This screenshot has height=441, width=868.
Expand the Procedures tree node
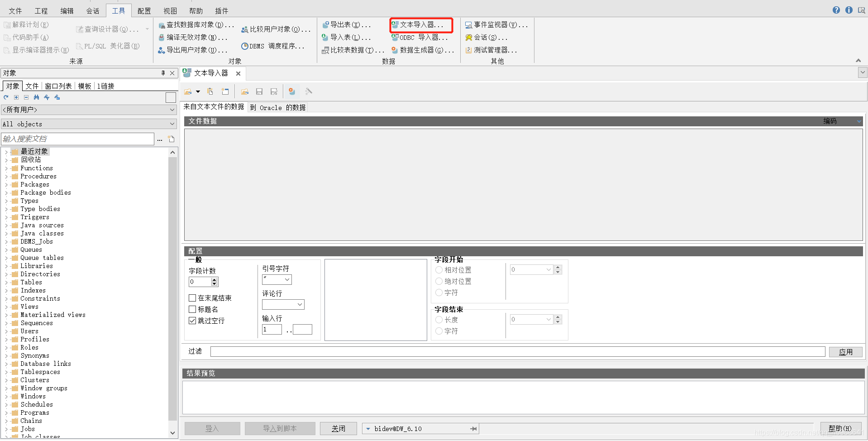(x=6, y=177)
